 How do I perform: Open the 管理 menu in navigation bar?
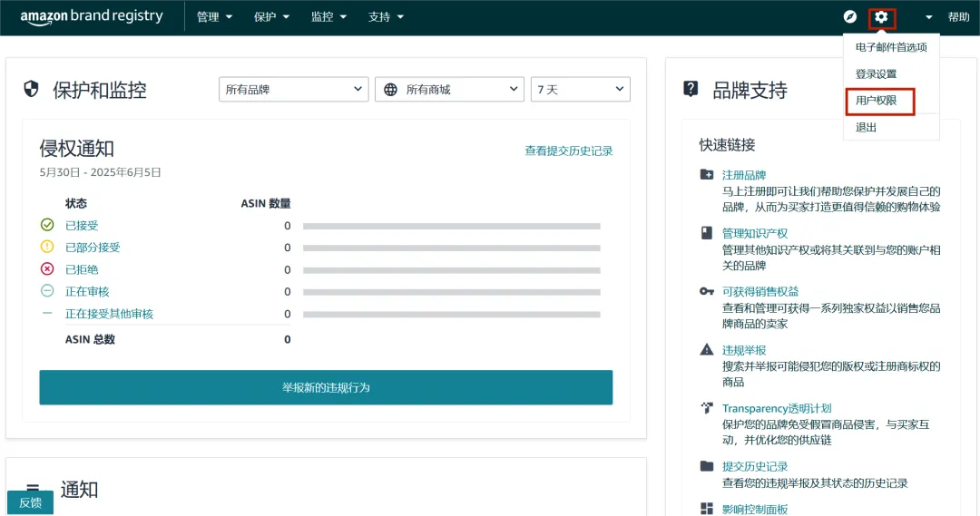coord(215,17)
